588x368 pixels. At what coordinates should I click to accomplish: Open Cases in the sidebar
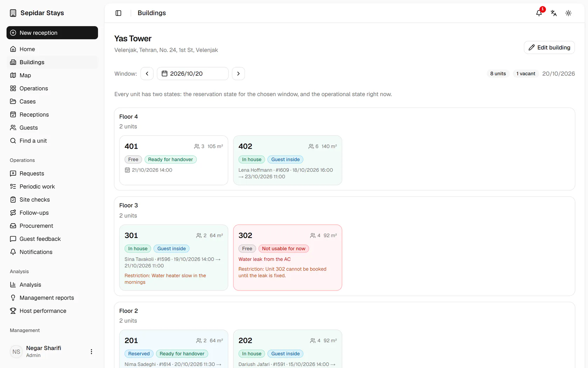point(52,101)
